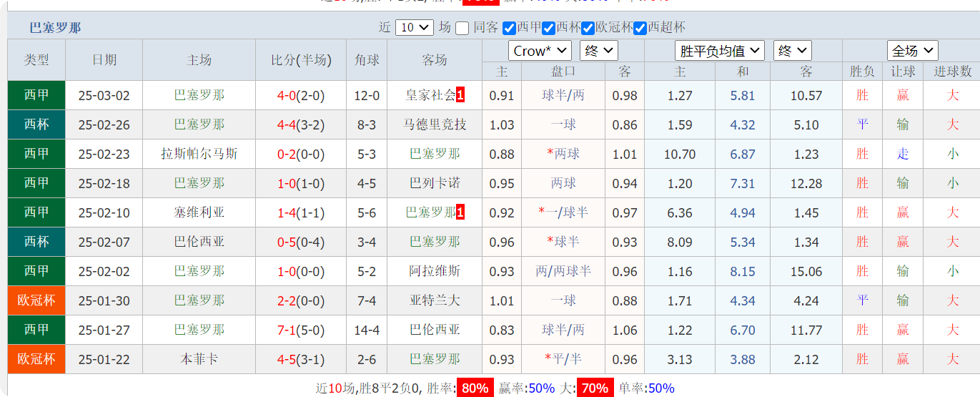Click the 西甲 tag on the 25-03-02 row
980x397 pixels.
point(36,95)
